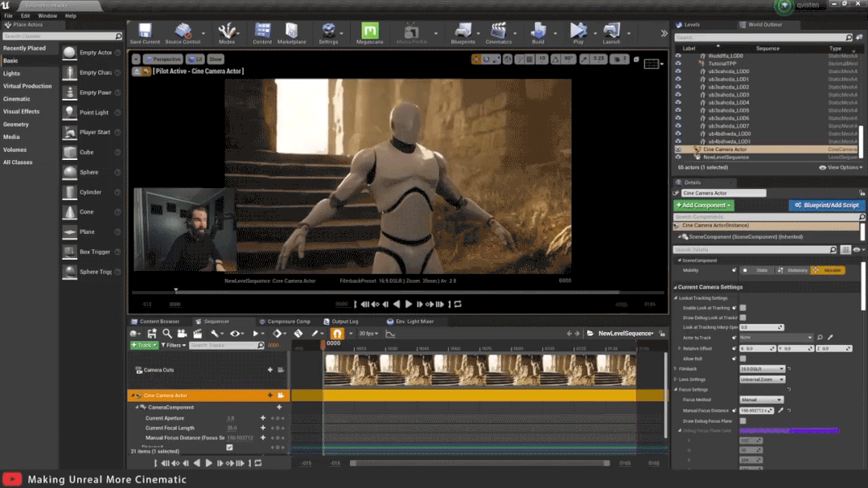Click the Save Current toolbar icon

click(x=145, y=33)
